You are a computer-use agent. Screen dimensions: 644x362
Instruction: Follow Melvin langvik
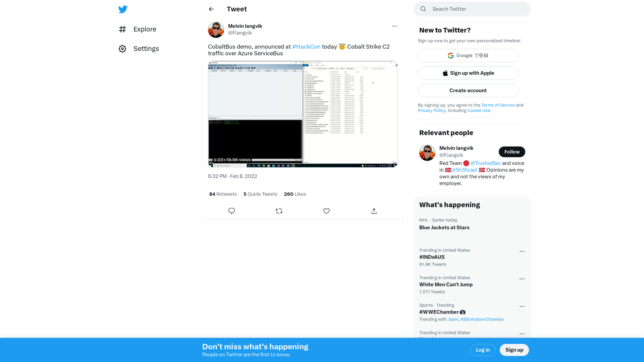coord(512,152)
